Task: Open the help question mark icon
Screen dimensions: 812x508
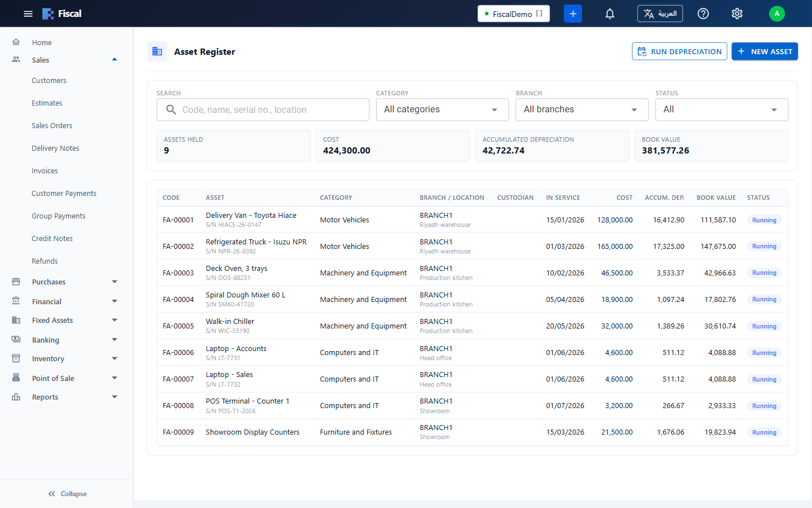Action: point(703,14)
